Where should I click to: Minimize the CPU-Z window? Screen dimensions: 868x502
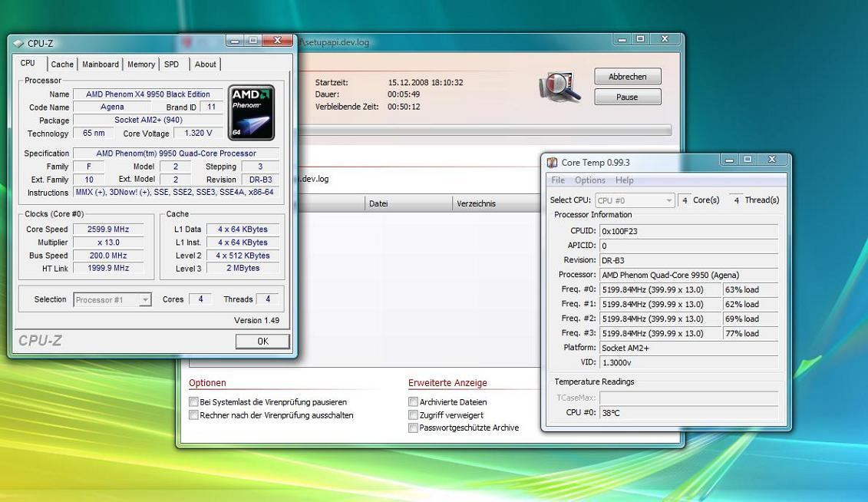click(x=235, y=41)
